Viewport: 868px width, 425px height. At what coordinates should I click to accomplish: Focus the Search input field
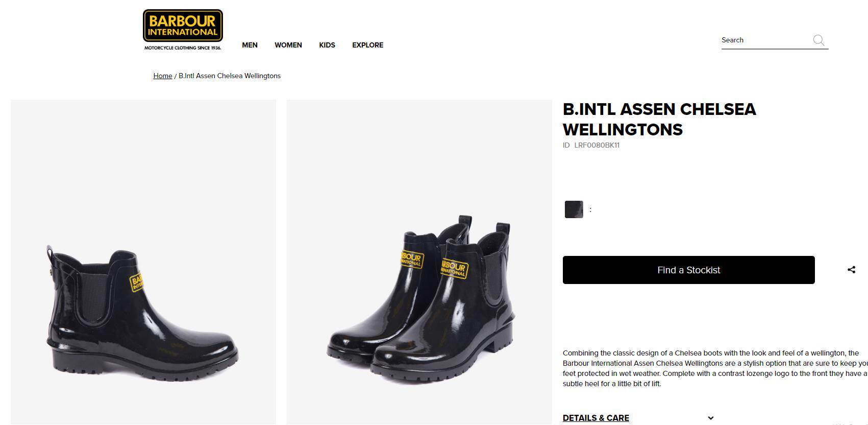[765, 40]
